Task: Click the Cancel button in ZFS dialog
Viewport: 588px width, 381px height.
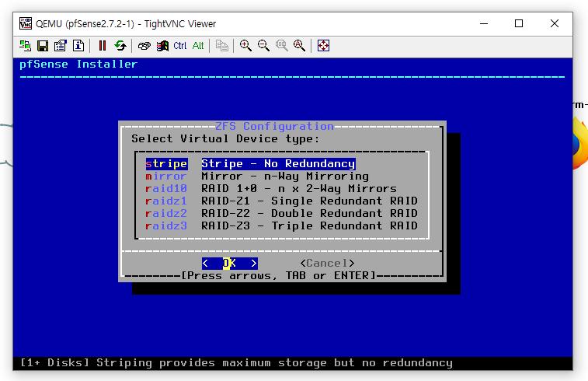Action: [327, 263]
